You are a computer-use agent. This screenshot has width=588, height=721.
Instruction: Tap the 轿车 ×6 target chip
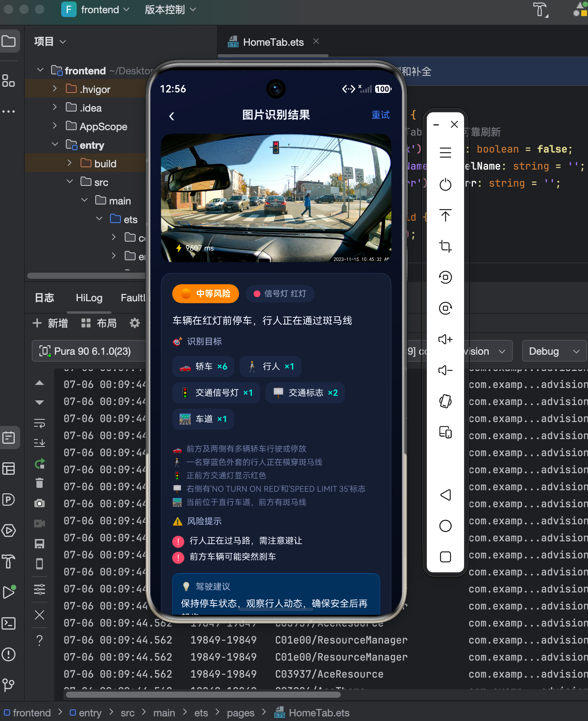point(203,366)
